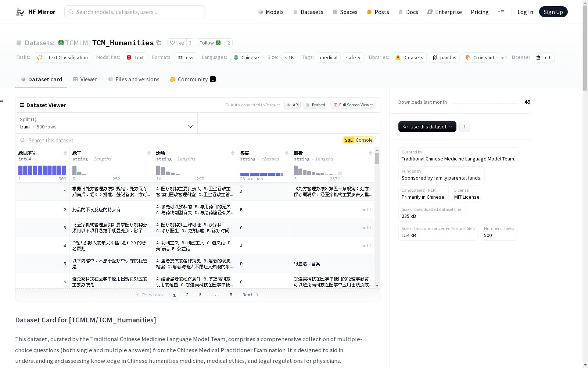Click the < 1K size tag
The height and width of the screenshot is (368, 588).
point(289,57)
